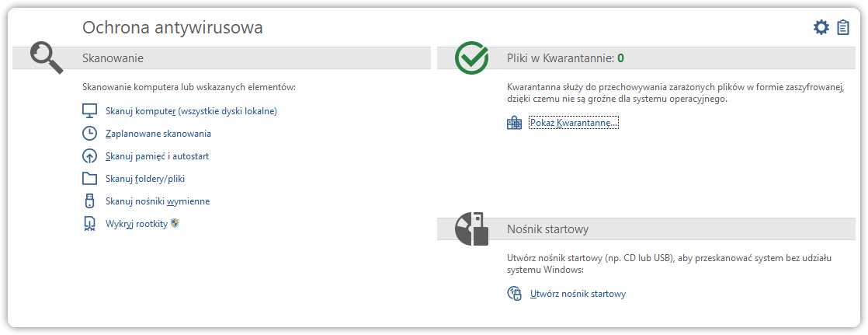The image size is (868, 335).
Task: Click the large magnifying glass scan icon
Action: pyautogui.click(x=47, y=58)
